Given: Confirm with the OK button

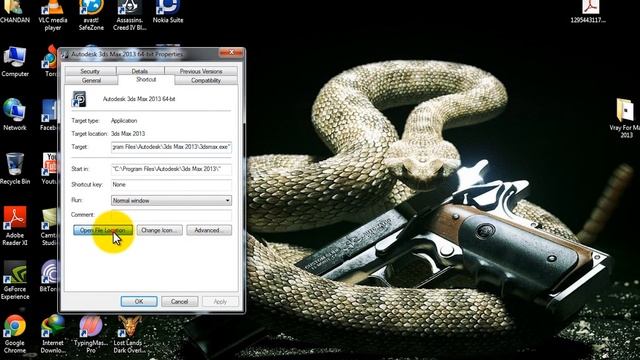Looking at the screenshot, I should click(x=139, y=302).
